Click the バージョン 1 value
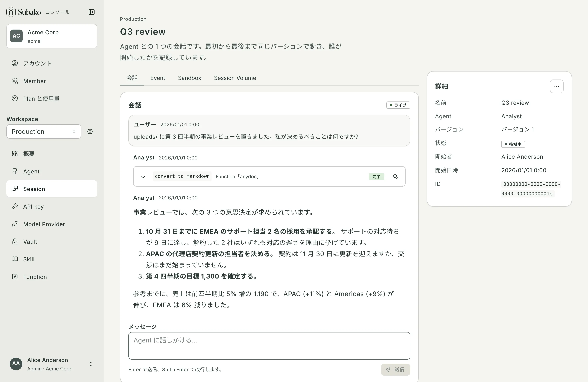 (x=518, y=129)
